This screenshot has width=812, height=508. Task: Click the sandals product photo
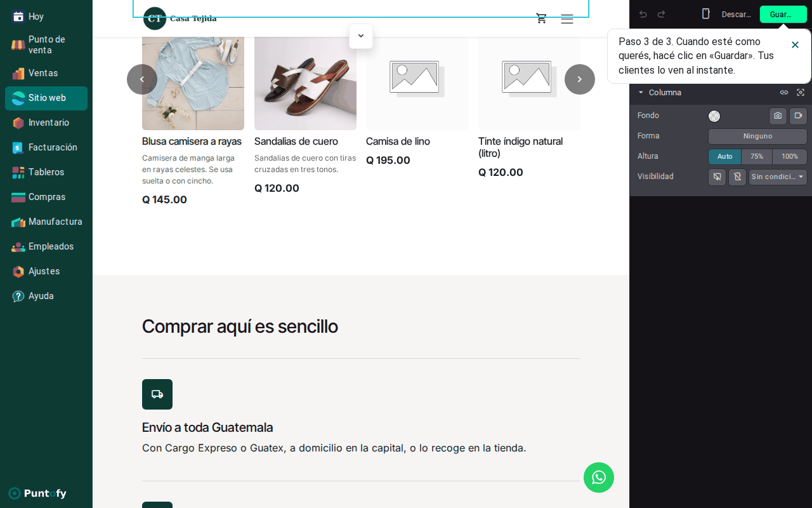point(305,83)
